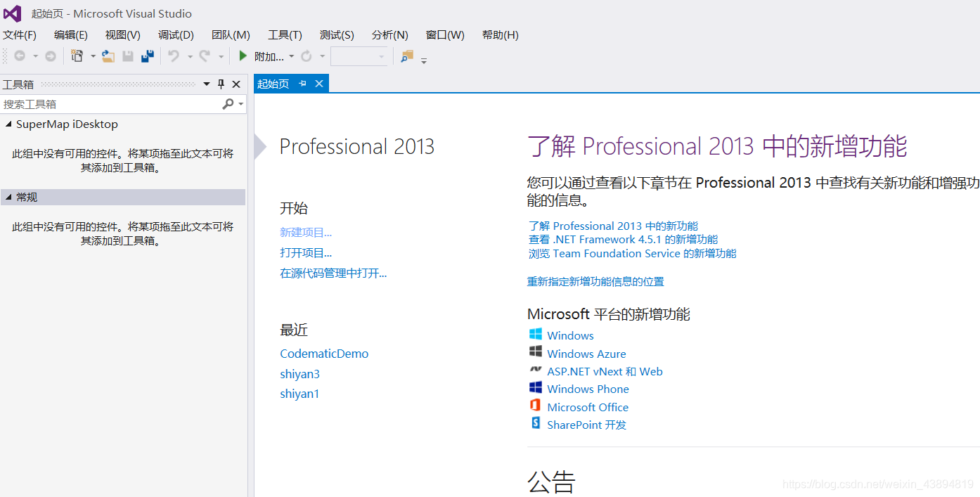
Task: Click the green Start play icon
Action: pos(243,56)
